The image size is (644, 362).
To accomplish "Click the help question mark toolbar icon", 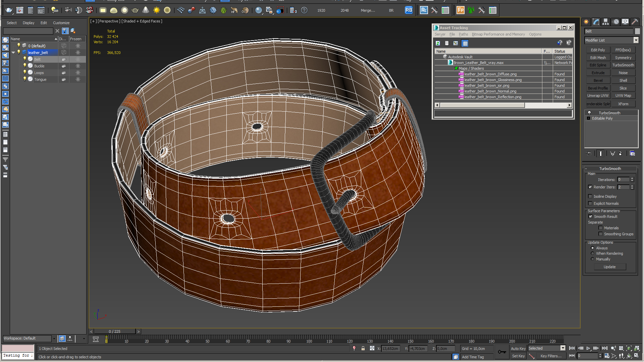I will 304,10.
